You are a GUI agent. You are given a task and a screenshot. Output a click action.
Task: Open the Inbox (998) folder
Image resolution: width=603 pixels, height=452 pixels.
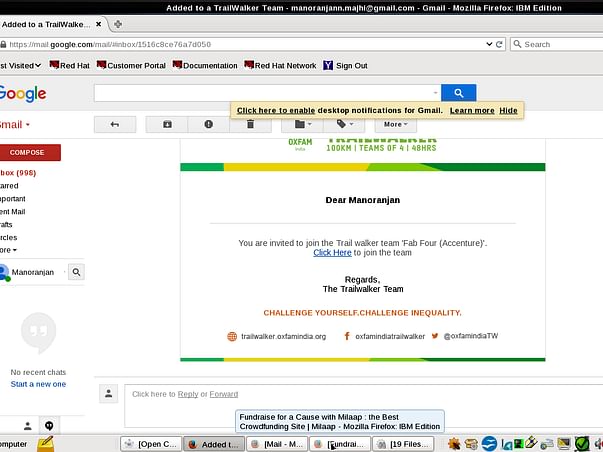point(18,173)
